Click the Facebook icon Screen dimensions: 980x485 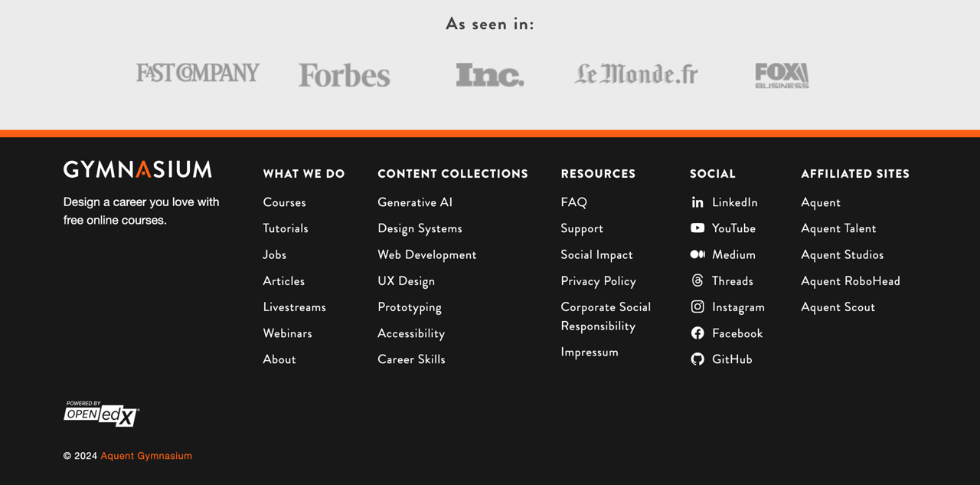pyautogui.click(x=697, y=333)
